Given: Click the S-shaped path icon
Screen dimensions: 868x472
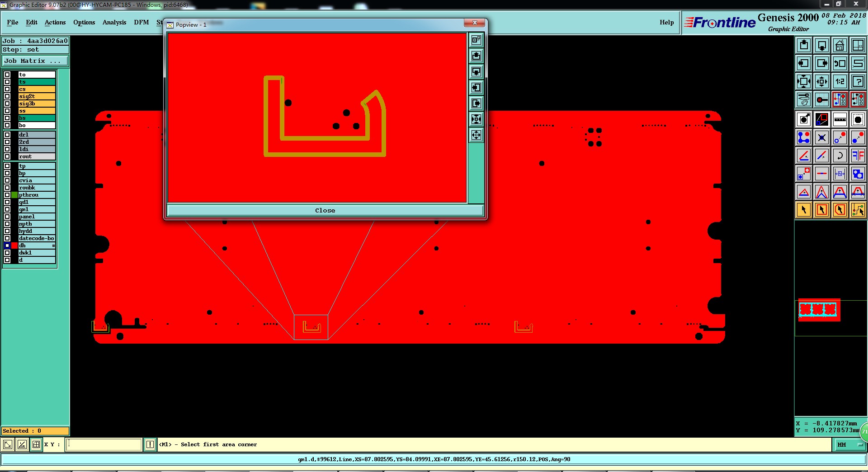Looking at the screenshot, I should click(x=858, y=63).
